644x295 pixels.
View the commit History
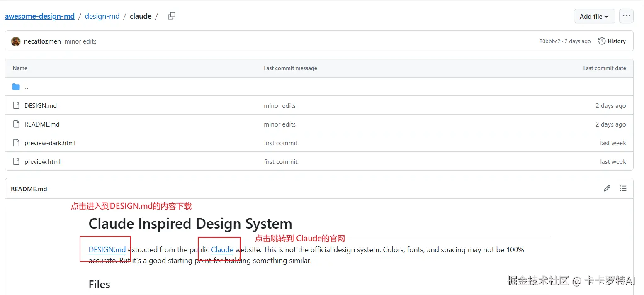click(x=612, y=41)
